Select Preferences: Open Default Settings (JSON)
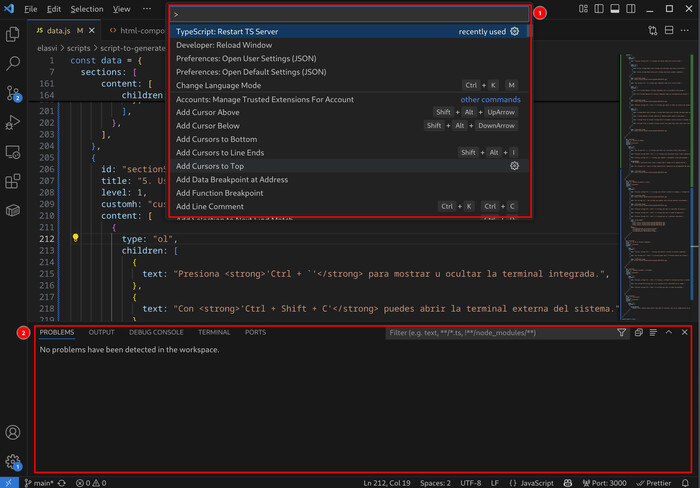Viewport: 700px width, 488px height. [x=349, y=72]
